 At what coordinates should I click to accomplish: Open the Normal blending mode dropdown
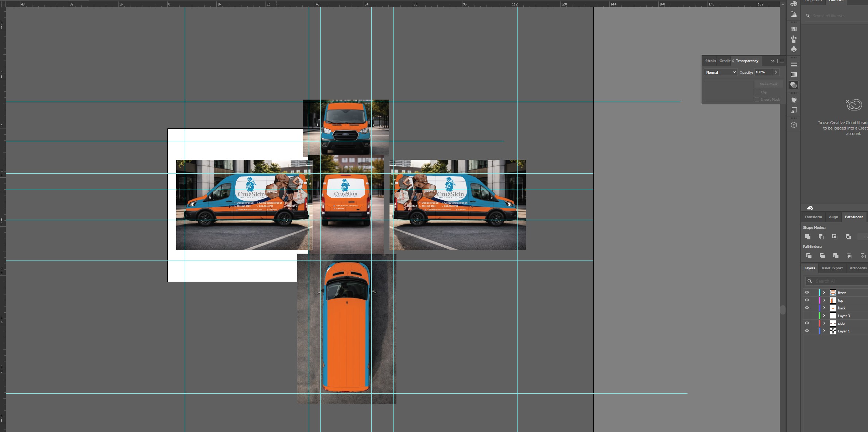721,72
